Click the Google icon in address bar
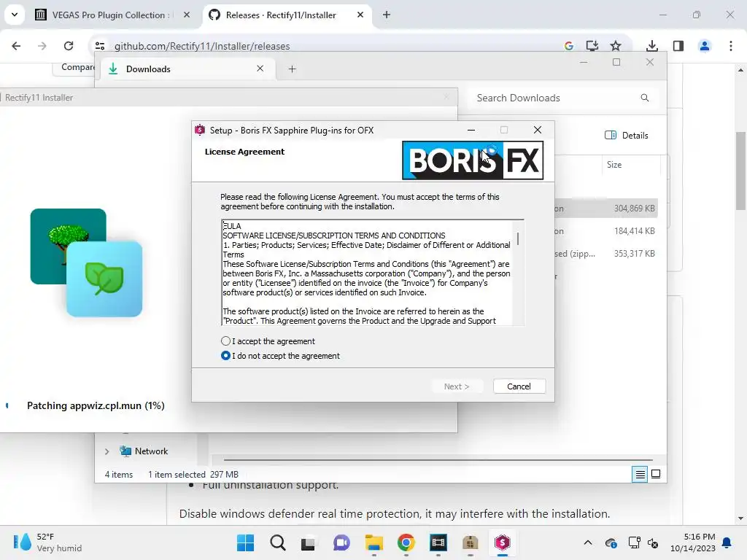The image size is (747, 560). click(569, 46)
